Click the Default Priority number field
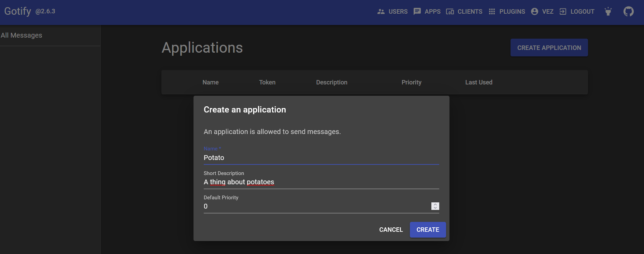The height and width of the screenshot is (254, 644). 316,206
